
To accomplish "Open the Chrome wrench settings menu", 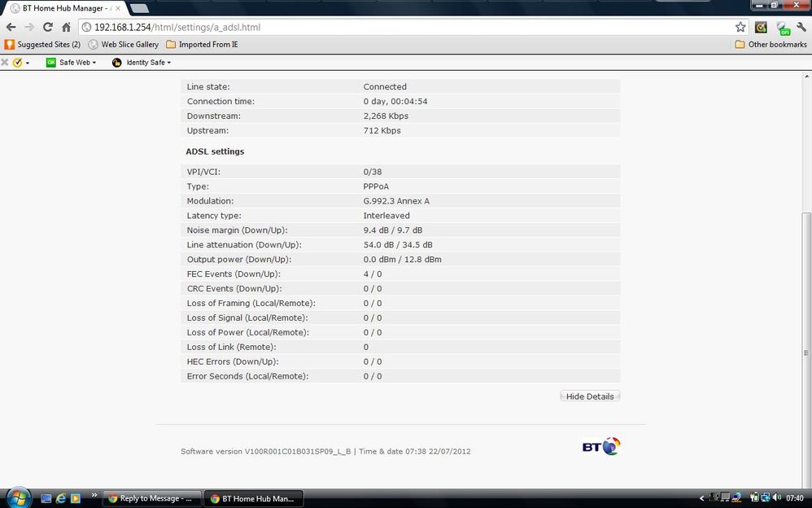I will tap(801, 27).
